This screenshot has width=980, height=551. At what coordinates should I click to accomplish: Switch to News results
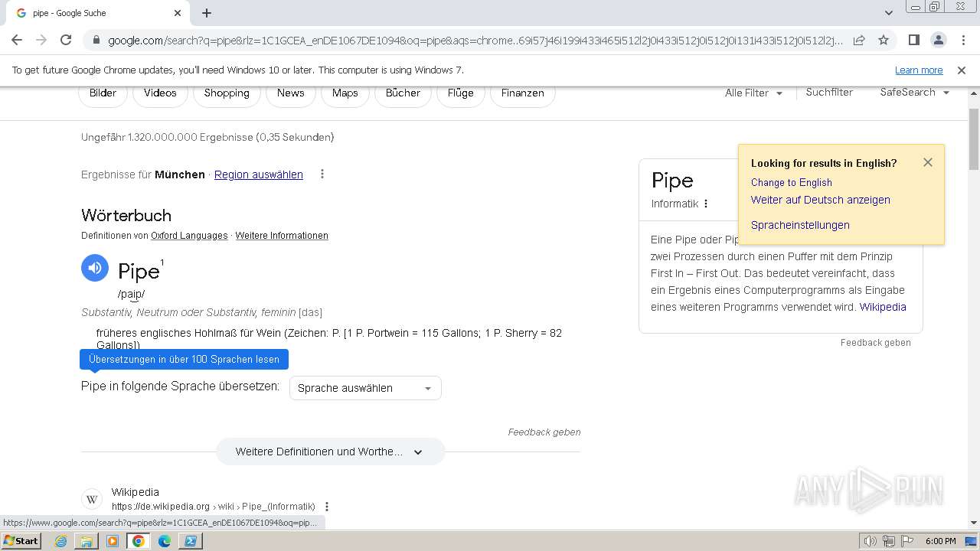(291, 93)
